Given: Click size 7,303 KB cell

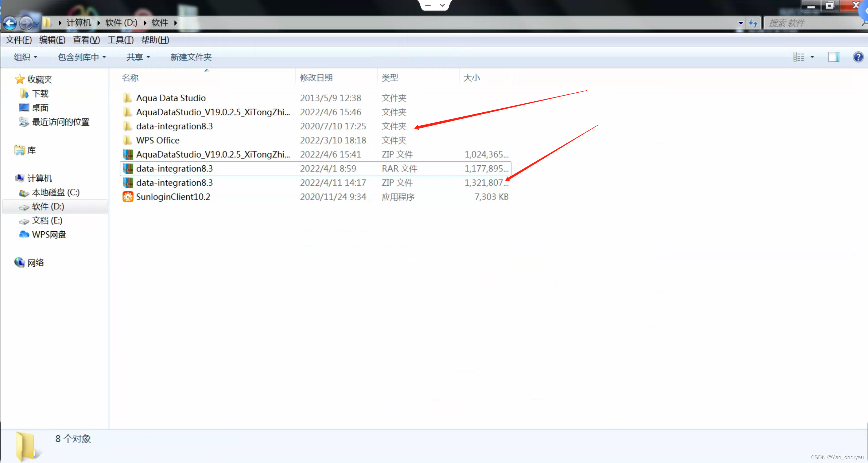Looking at the screenshot, I should (x=491, y=197).
